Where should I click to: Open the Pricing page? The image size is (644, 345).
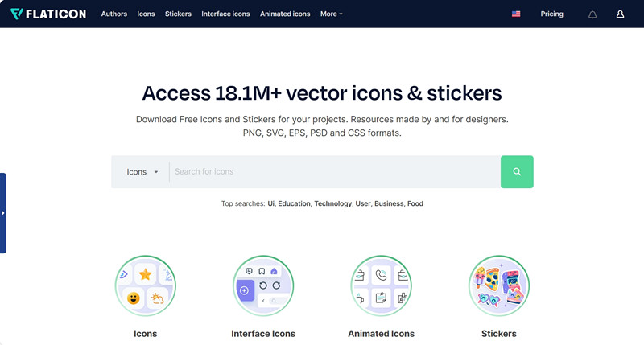551,14
